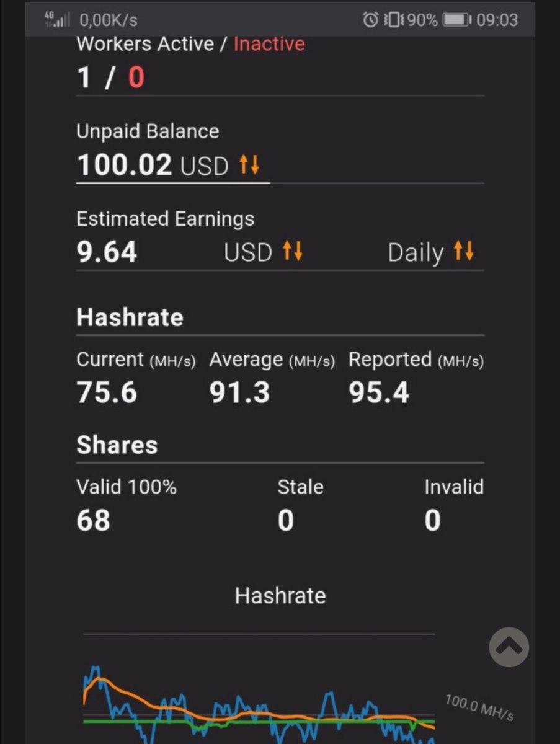Tap the Valid shares count 68

point(94,520)
